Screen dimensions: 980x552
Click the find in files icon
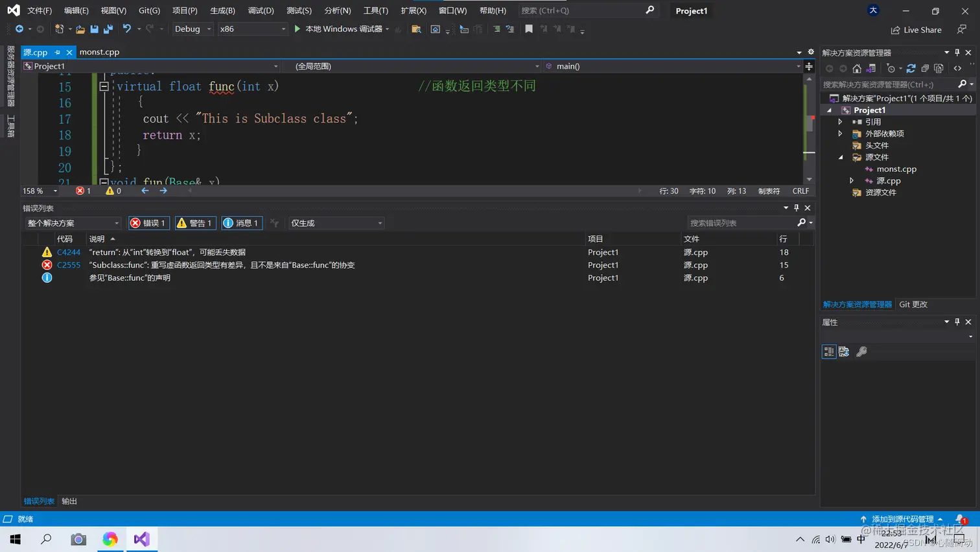[x=416, y=29]
